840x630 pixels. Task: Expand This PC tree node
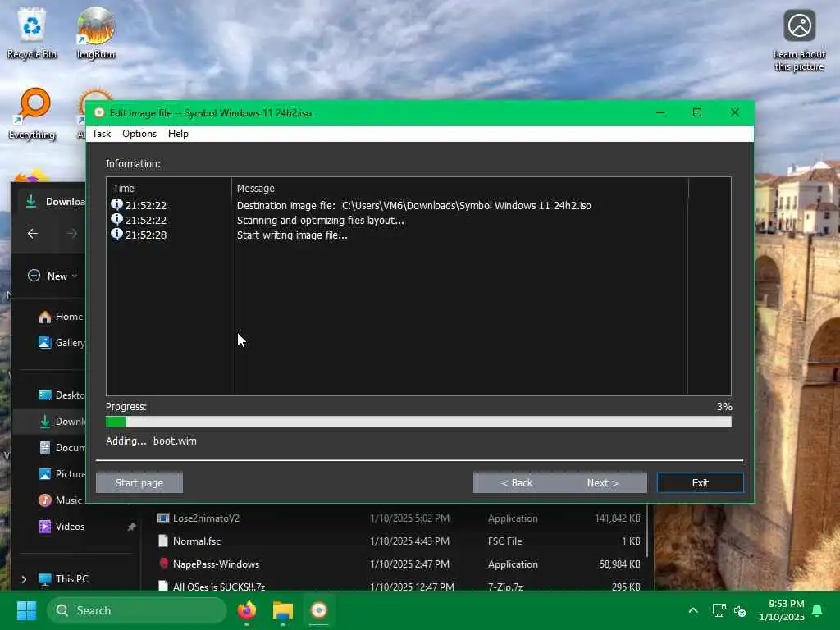(24, 578)
